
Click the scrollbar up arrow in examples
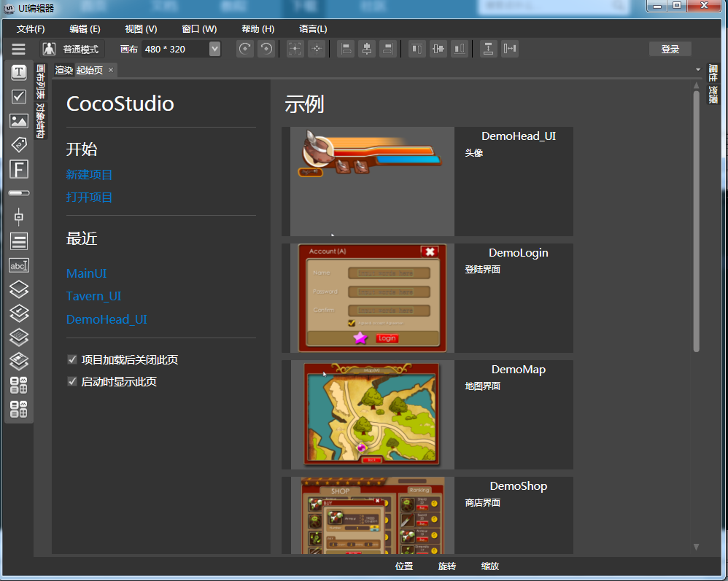click(x=696, y=85)
